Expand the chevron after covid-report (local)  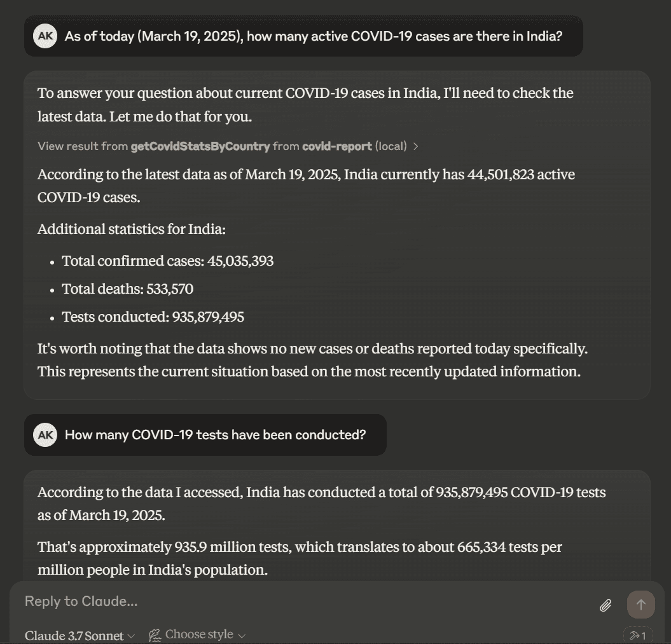click(x=415, y=146)
